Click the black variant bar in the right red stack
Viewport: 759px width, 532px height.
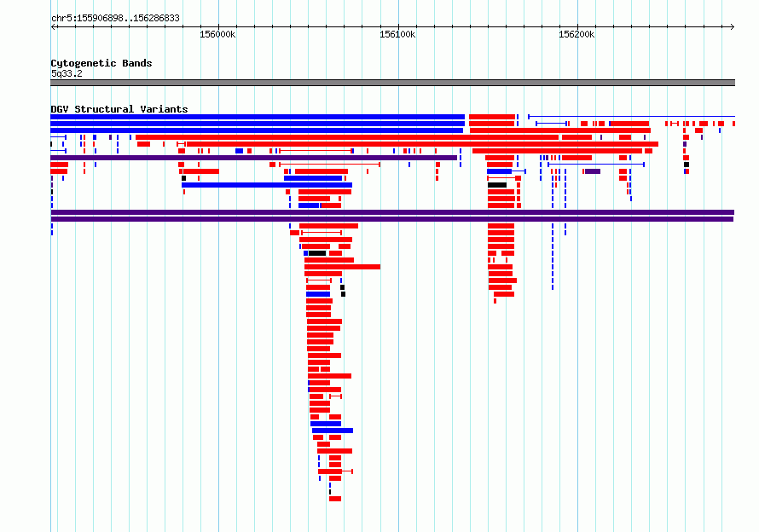pos(497,185)
